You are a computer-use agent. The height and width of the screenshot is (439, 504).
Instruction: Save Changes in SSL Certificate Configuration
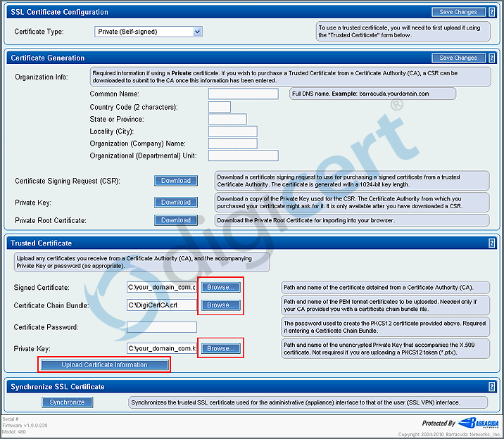(x=458, y=12)
